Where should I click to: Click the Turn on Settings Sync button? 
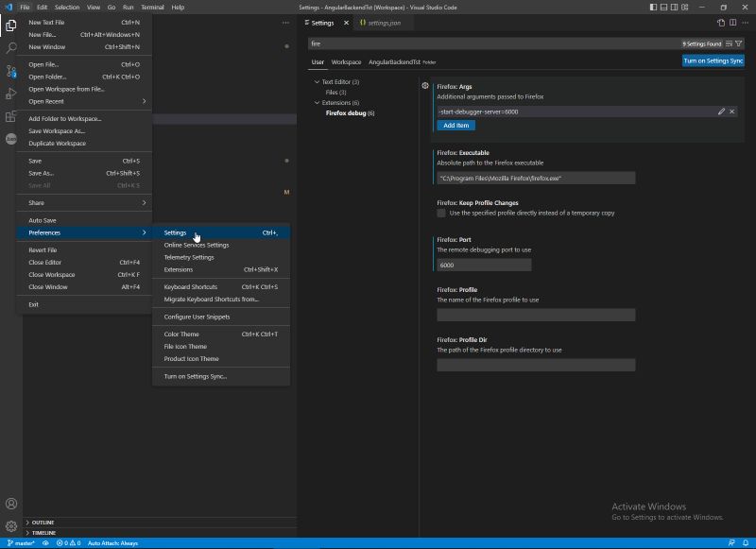(x=714, y=60)
